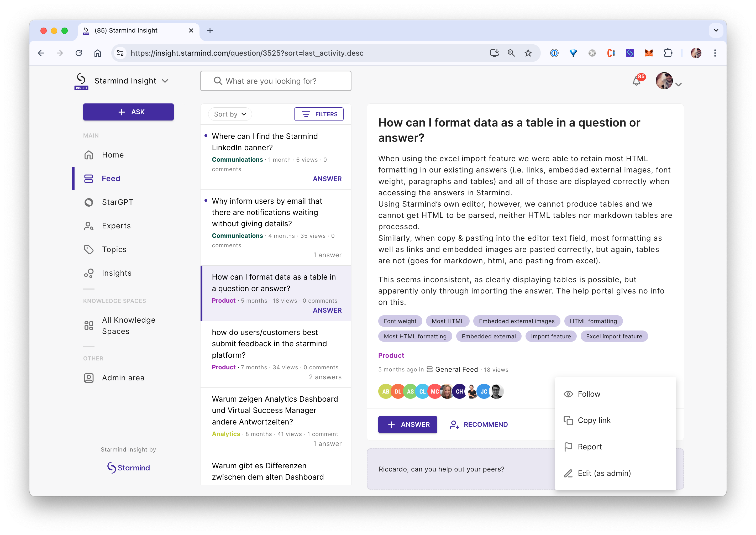
Task: Follow this question via eye icon
Action: pyautogui.click(x=568, y=394)
